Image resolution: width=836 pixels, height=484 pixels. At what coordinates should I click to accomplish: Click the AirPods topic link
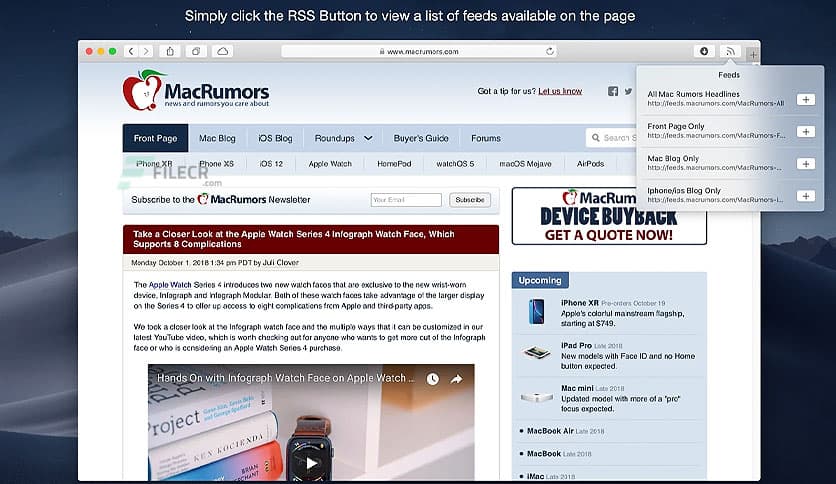[x=590, y=164]
